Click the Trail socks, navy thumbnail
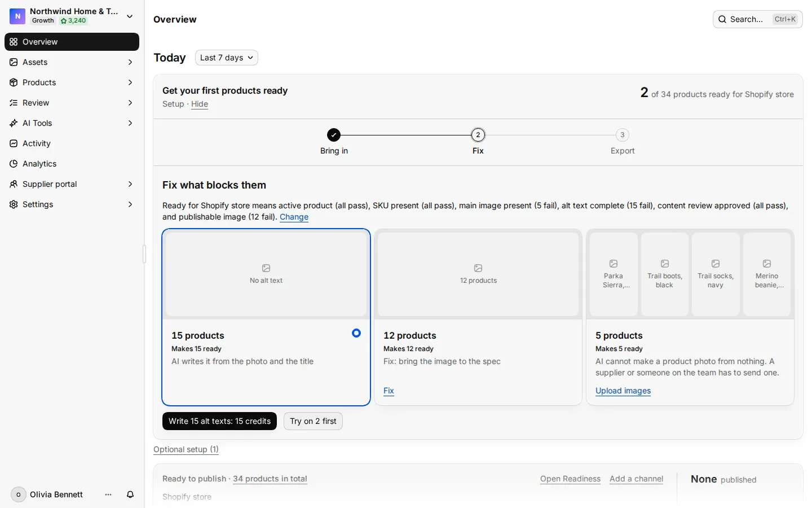 (716, 274)
